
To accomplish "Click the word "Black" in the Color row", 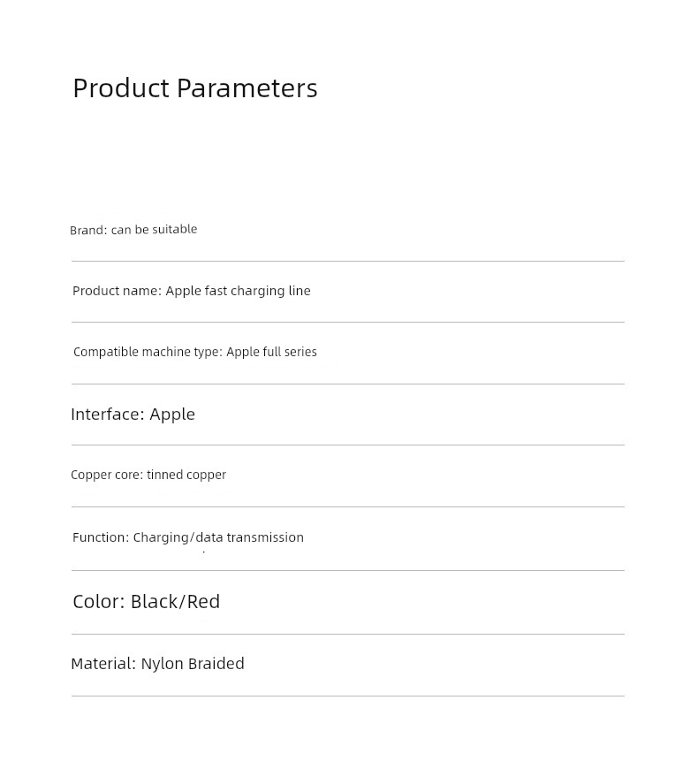I will 155,602.
